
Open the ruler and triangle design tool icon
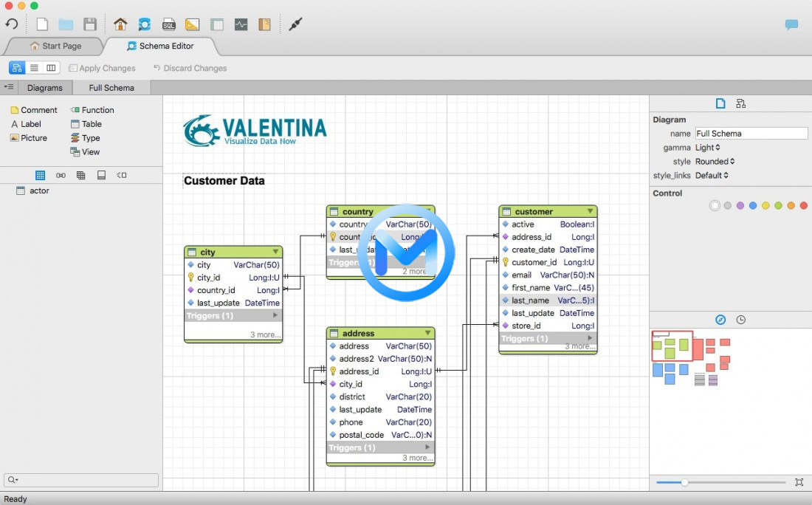[x=192, y=24]
